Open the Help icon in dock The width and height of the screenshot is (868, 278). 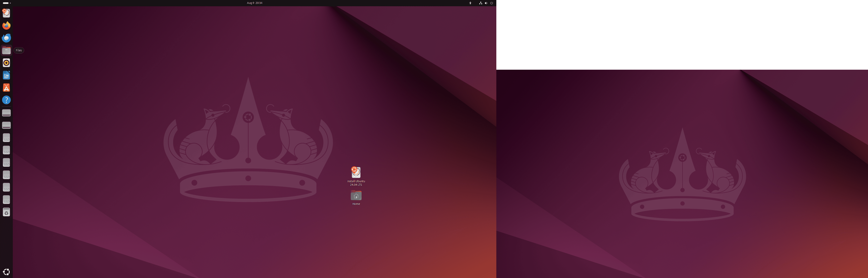pos(6,100)
